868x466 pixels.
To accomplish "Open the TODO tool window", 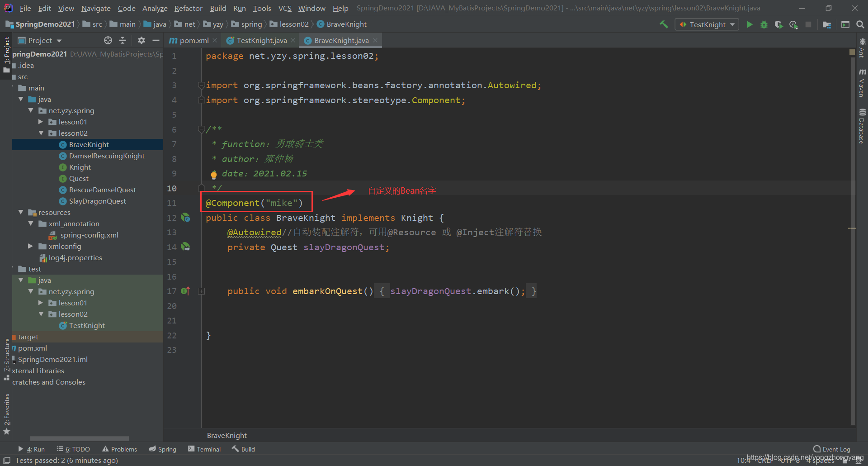I will 73,449.
